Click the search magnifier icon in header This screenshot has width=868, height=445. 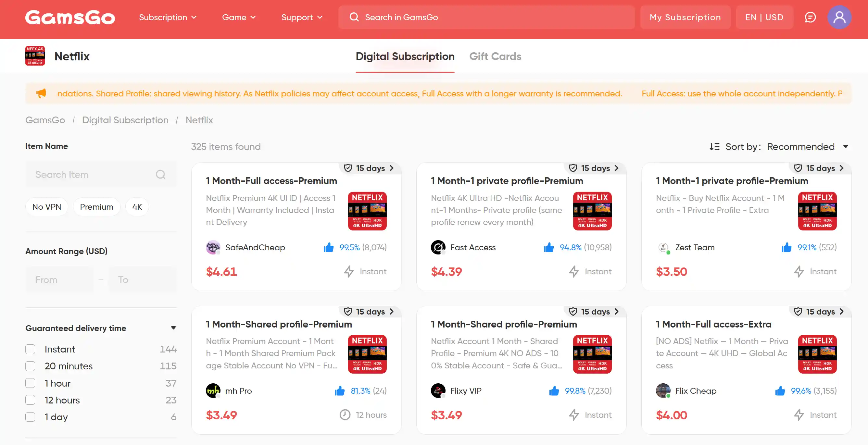(x=354, y=17)
